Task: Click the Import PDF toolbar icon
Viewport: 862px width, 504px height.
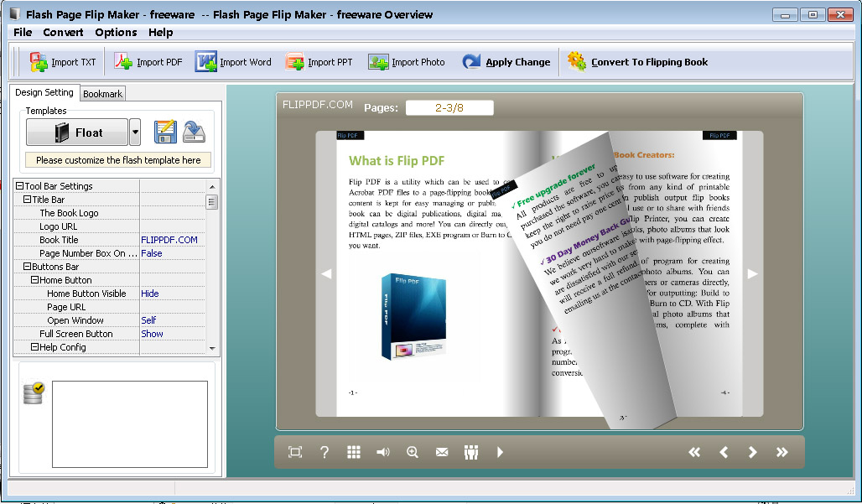Action: [123, 61]
